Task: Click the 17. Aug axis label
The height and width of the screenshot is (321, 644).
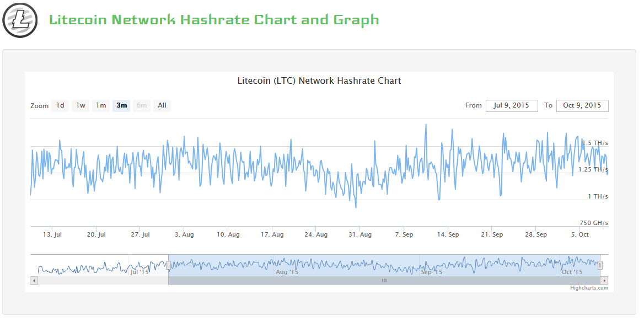Action: 272,235
